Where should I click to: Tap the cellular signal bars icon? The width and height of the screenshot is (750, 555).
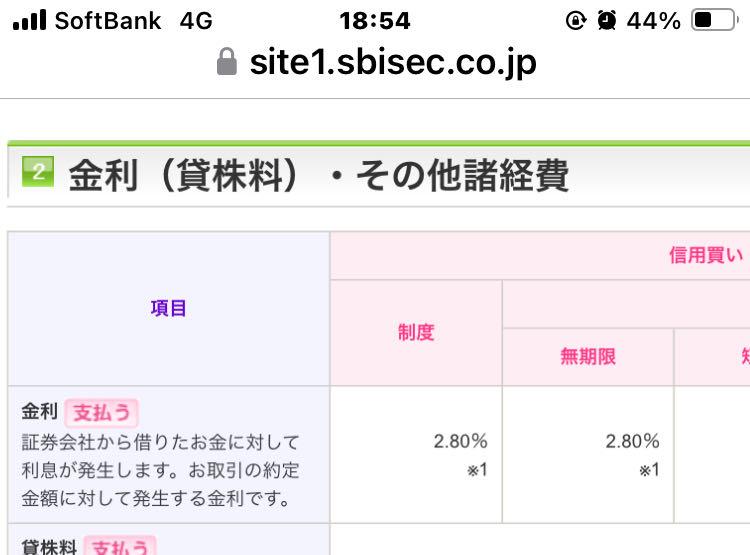pos(29,21)
